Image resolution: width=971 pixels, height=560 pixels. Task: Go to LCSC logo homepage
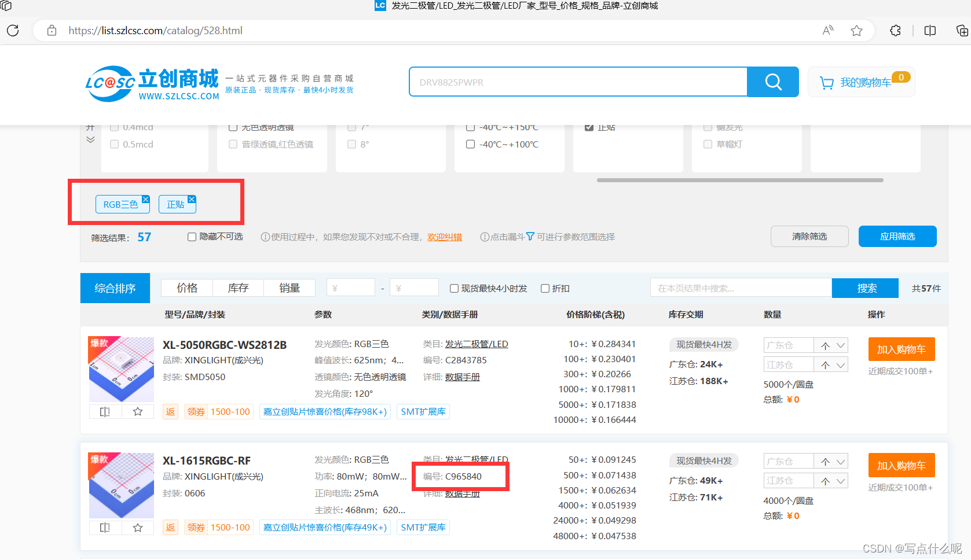pos(152,84)
